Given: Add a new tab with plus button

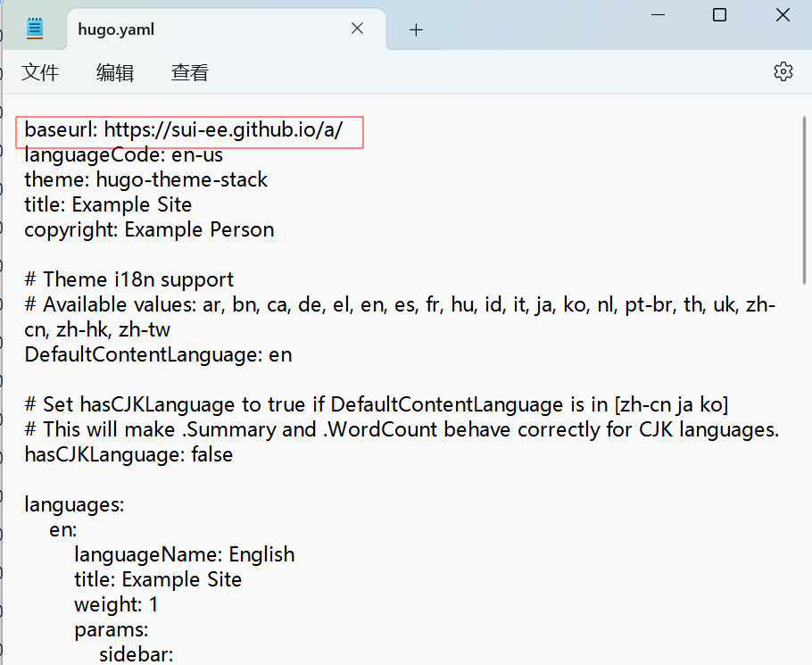Looking at the screenshot, I should click(416, 30).
